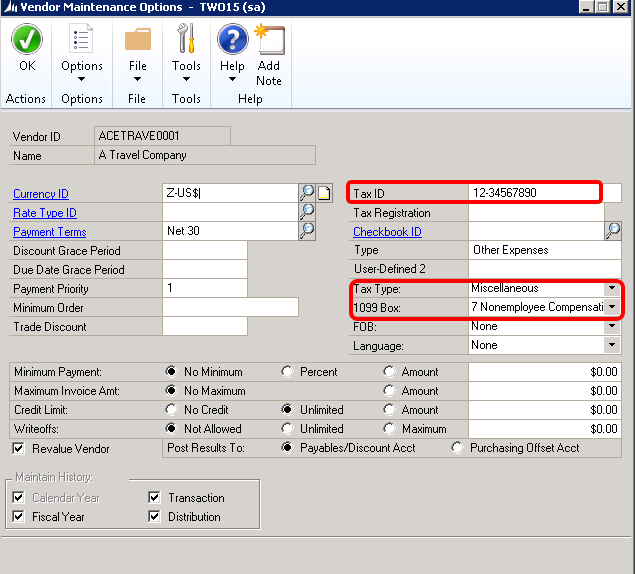Uncheck the Transaction history checkbox

point(154,498)
